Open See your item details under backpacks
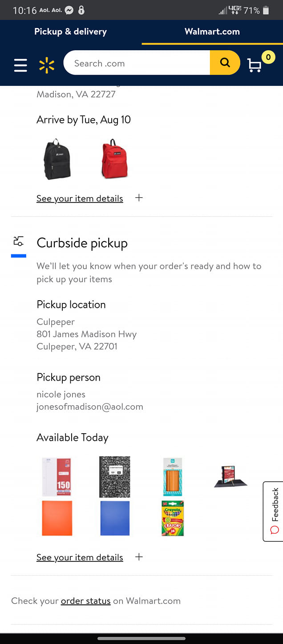The width and height of the screenshot is (283, 644). [80, 199]
